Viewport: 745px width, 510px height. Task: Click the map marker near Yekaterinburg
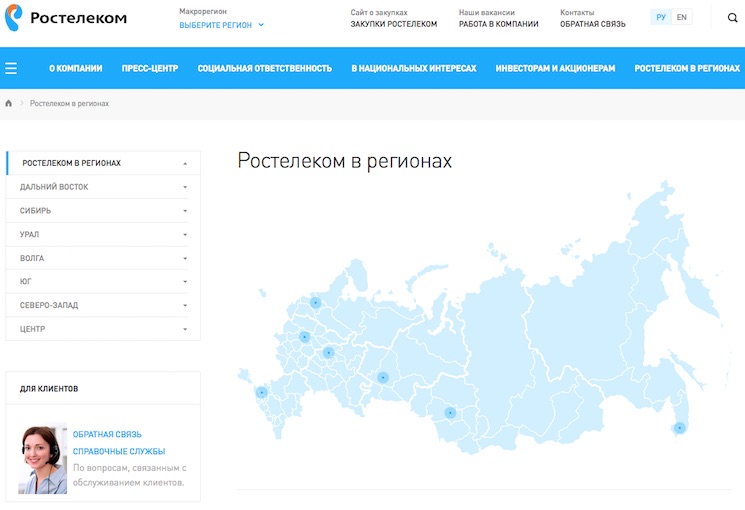(383, 377)
